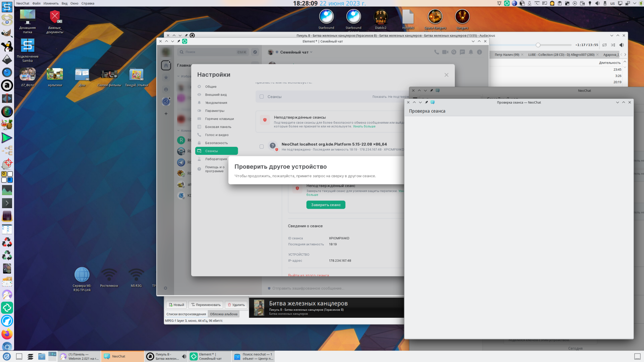Open room info icon in Element header
The width and height of the screenshot is (644, 362).
click(x=479, y=52)
